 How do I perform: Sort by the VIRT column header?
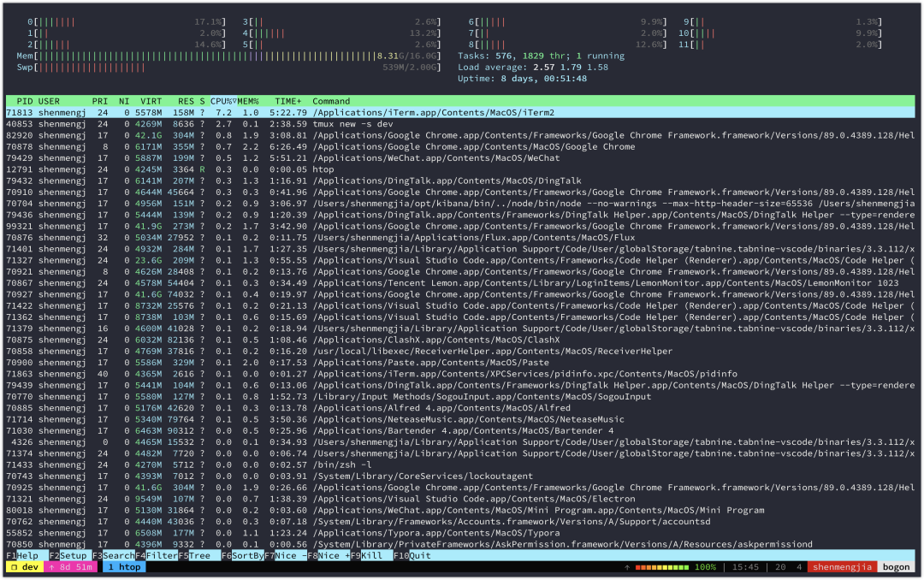point(151,102)
